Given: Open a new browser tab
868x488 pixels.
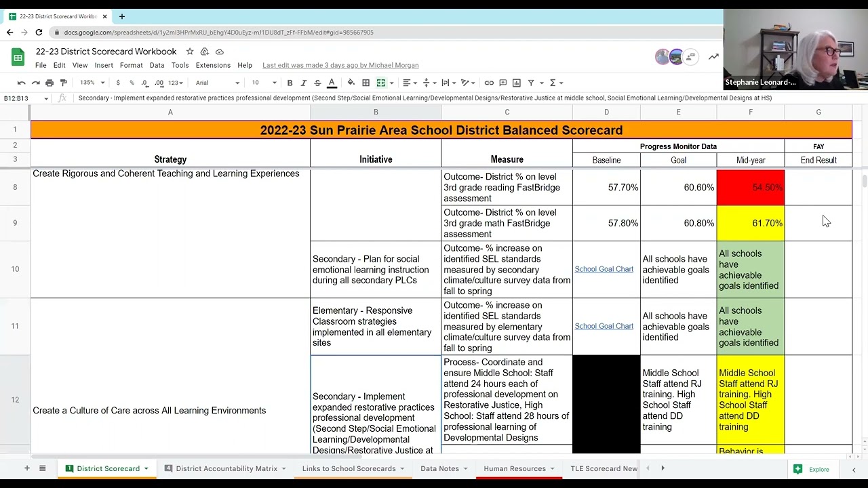Looking at the screenshot, I should [122, 16].
